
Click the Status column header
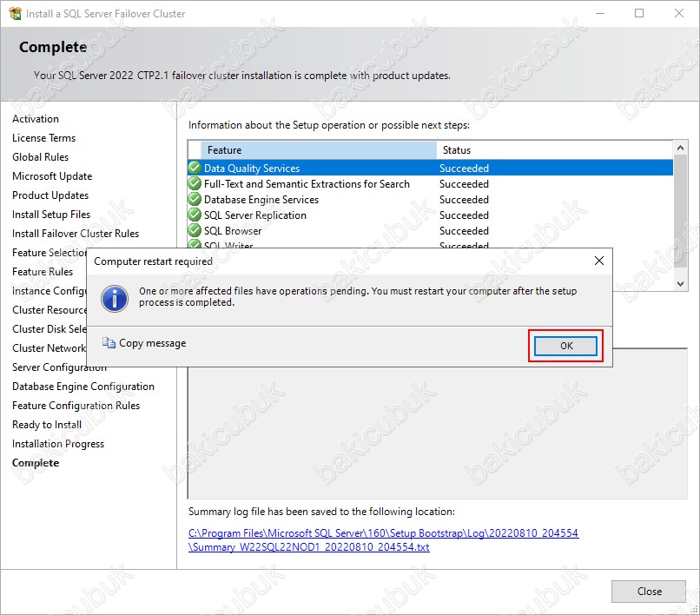tap(555, 150)
